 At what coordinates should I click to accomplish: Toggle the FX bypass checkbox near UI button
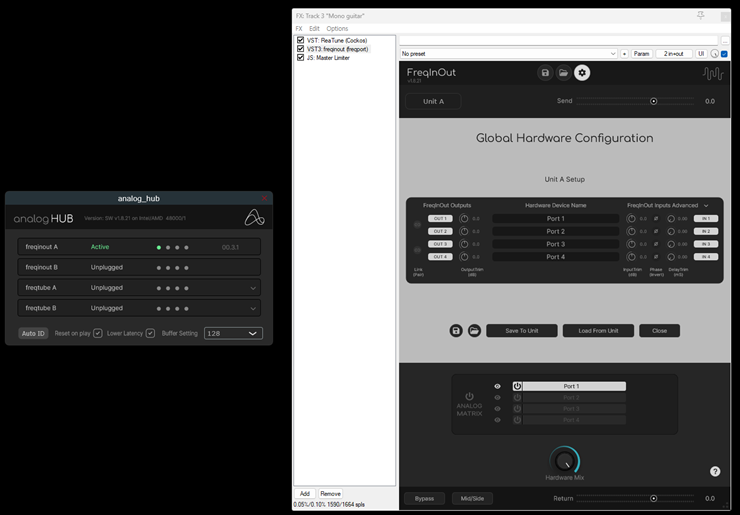point(724,54)
